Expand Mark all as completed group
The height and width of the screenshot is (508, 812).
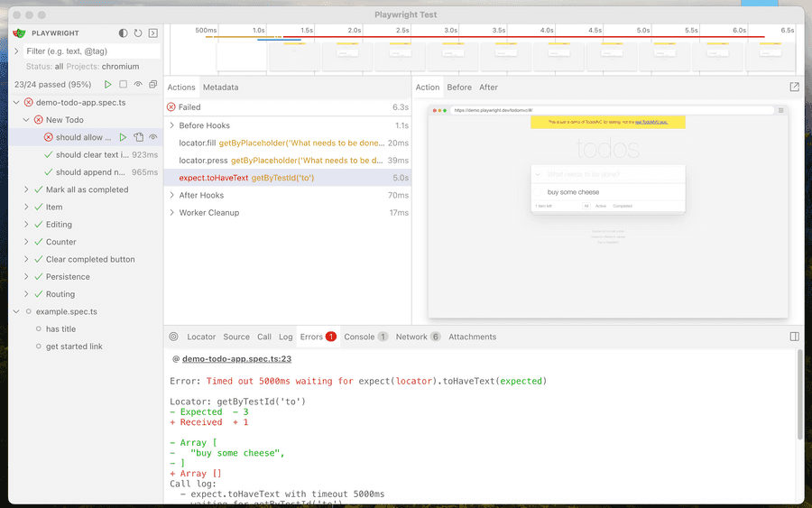26,189
